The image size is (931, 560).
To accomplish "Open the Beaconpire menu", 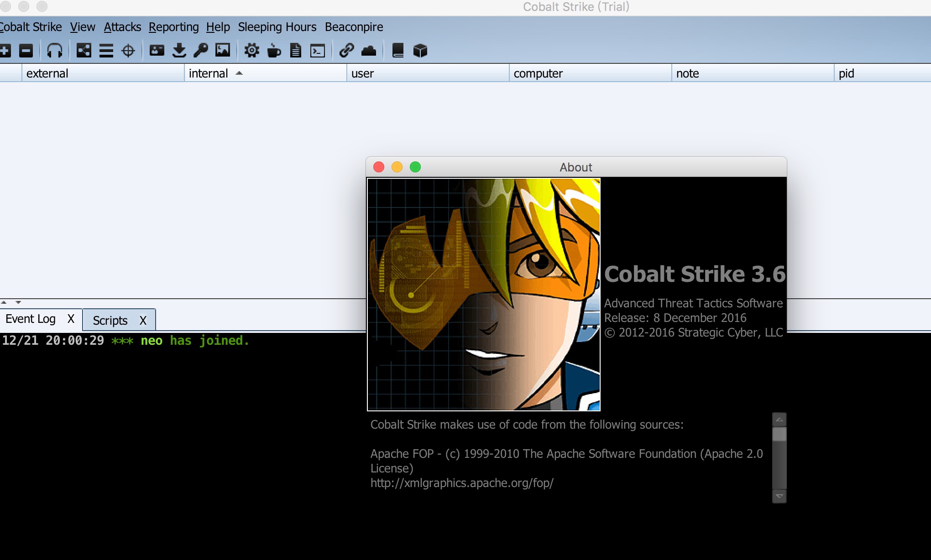I will tap(354, 27).
